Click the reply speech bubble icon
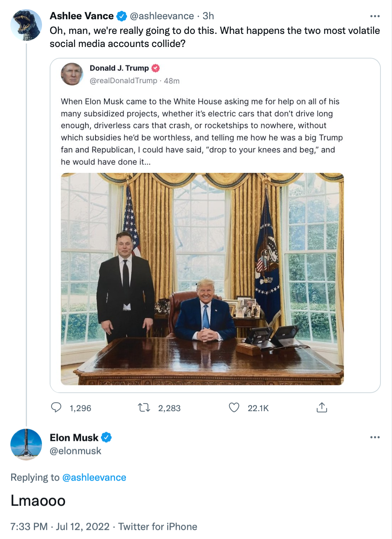Screen dimensions: 392x539 (x=56, y=407)
